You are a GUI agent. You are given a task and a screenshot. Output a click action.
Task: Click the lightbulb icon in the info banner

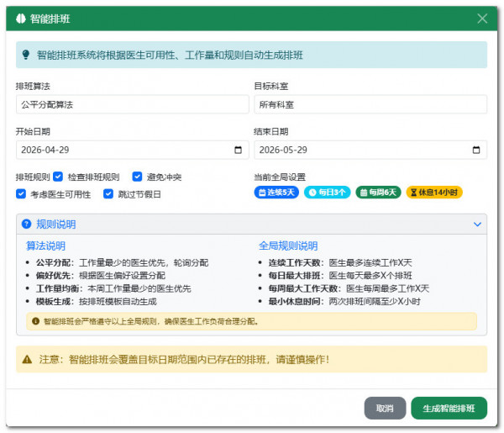tap(26, 55)
